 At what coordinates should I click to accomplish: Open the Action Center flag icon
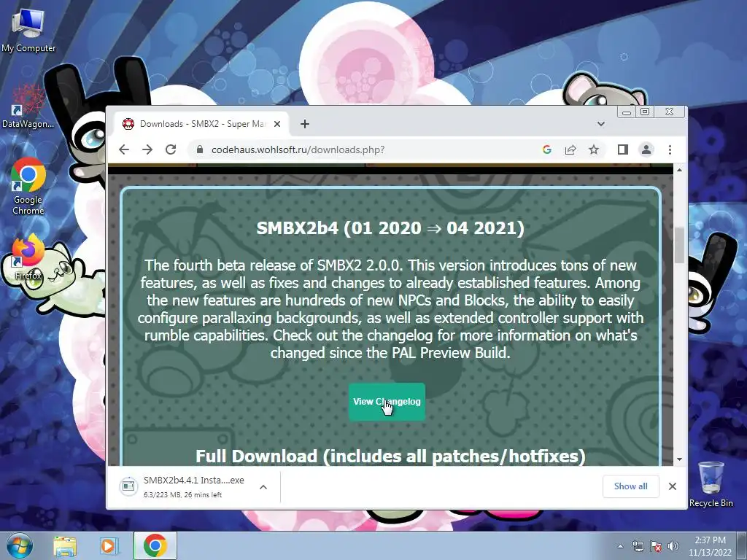656,546
